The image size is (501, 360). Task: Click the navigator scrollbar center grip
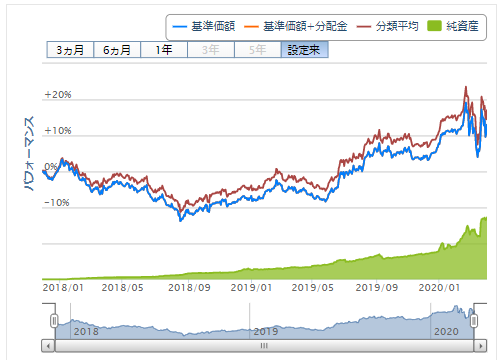[264, 346]
